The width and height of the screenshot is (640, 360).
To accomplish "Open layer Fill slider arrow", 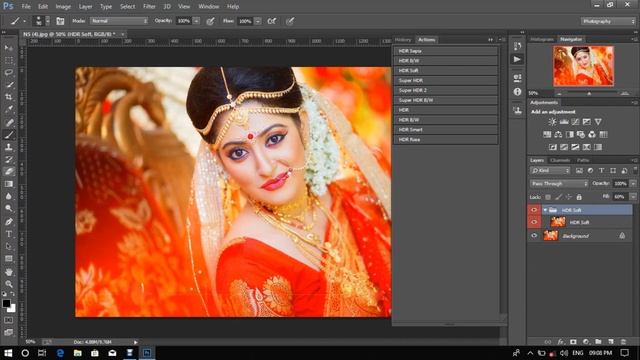I will click(x=633, y=197).
